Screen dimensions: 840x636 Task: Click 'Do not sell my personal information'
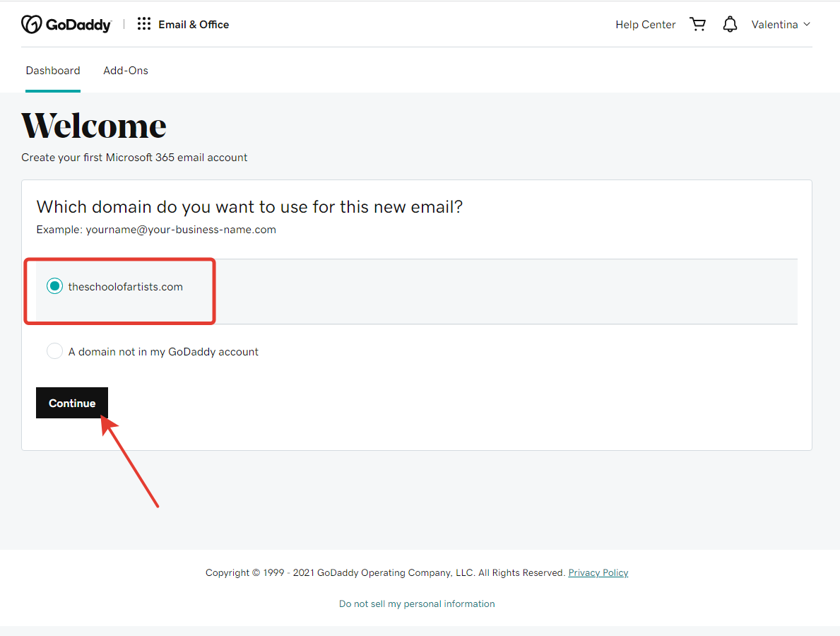tap(417, 604)
